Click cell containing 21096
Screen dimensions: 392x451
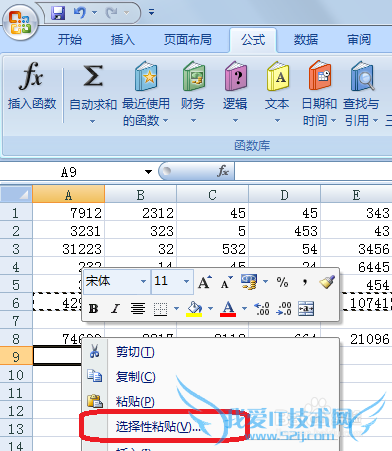[356, 339]
